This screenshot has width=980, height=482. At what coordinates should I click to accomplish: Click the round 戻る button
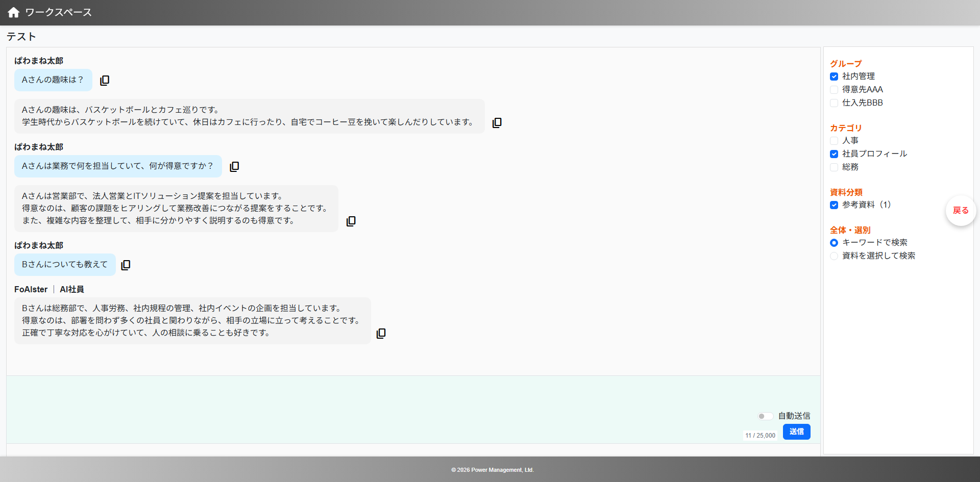(x=961, y=211)
